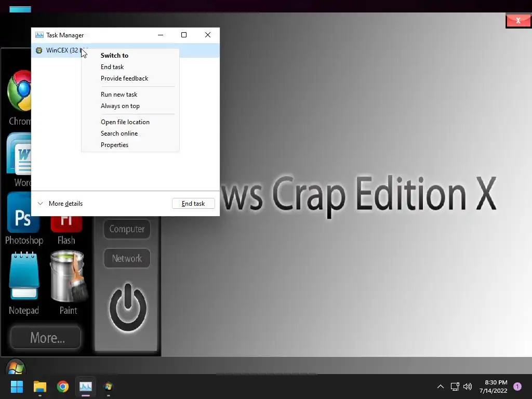Close the Task Manager window

[x=208, y=35]
